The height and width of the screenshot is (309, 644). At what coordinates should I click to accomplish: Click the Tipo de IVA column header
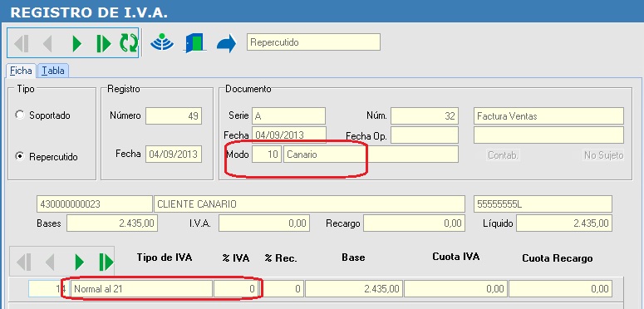(x=165, y=257)
